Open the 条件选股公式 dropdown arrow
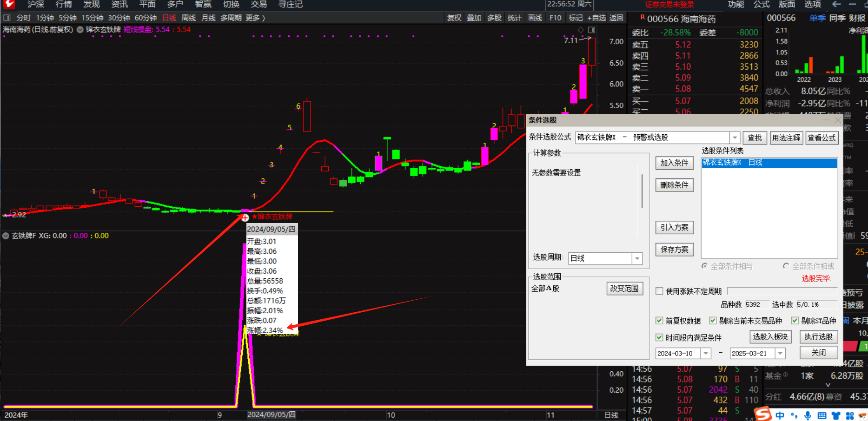Viewport: 868px width, 421px height. click(735, 138)
